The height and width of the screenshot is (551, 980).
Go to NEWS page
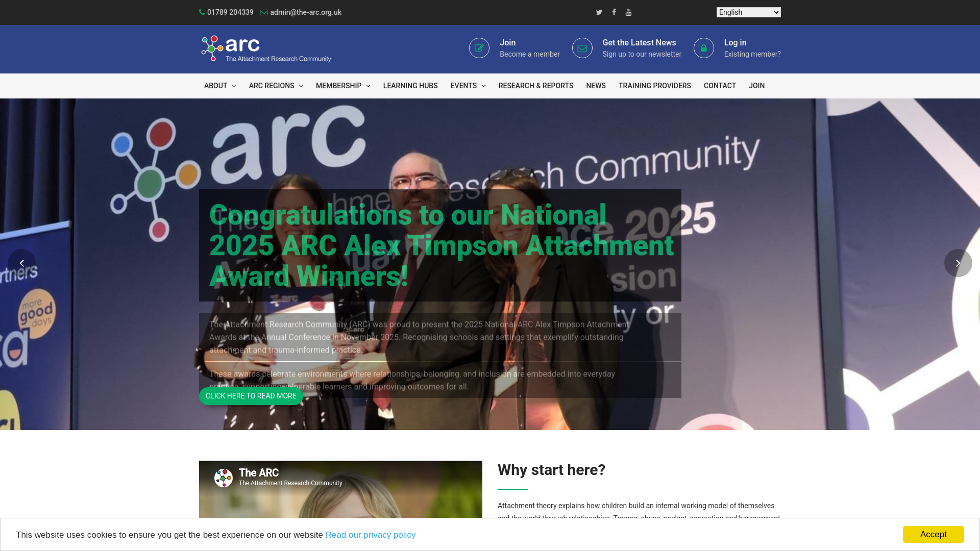click(x=596, y=86)
